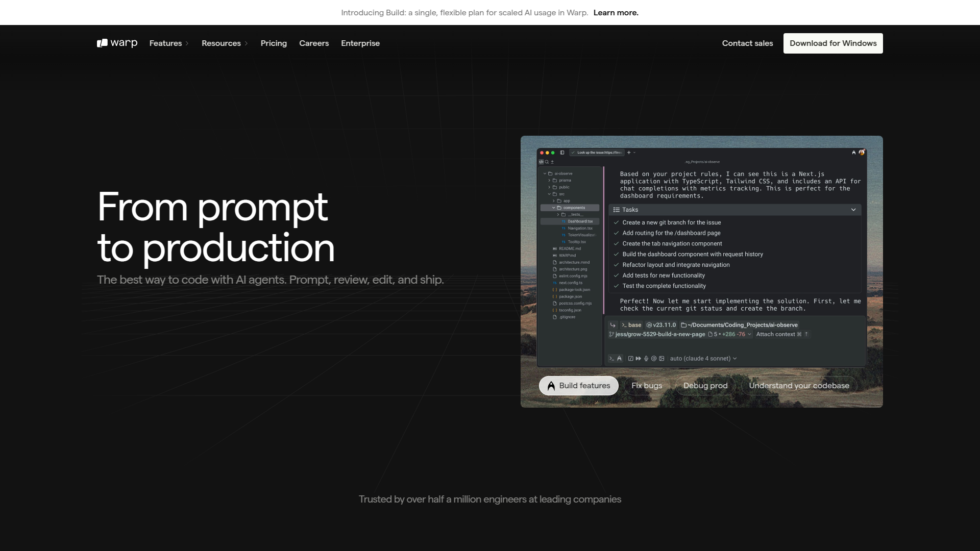Click the @ mention icon in the input bar
The height and width of the screenshot is (551, 980).
pyautogui.click(x=654, y=358)
